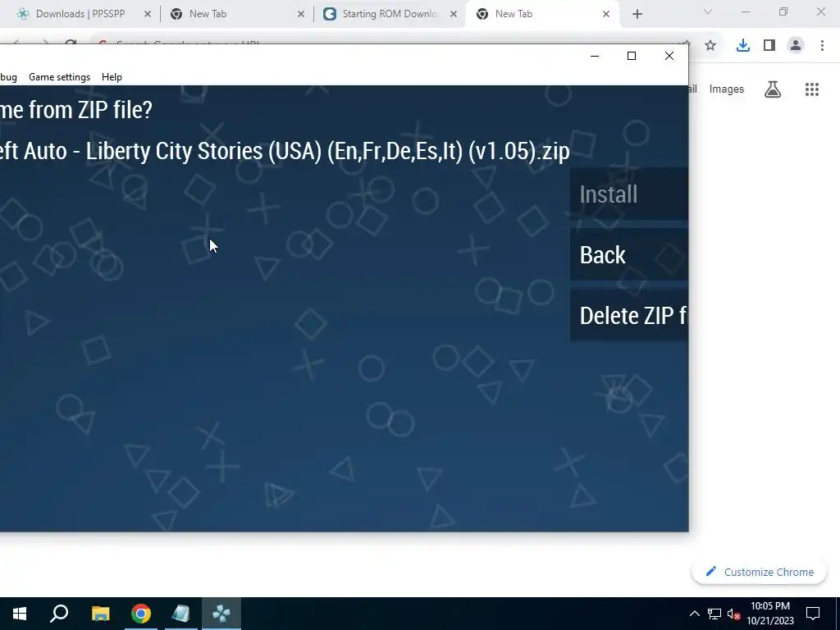Viewport: 840px width, 630px height.
Task: Open the Chrome tab search chevron
Action: (x=708, y=11)
